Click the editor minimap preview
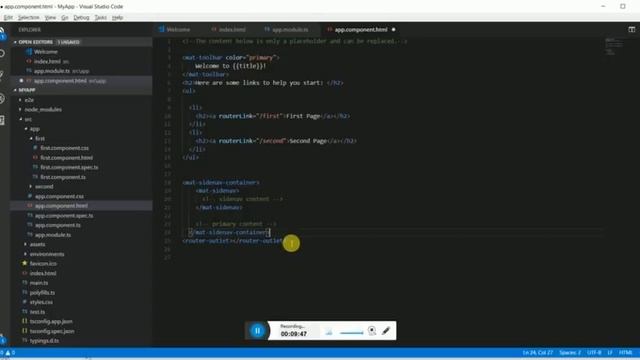 click(614, 46)
